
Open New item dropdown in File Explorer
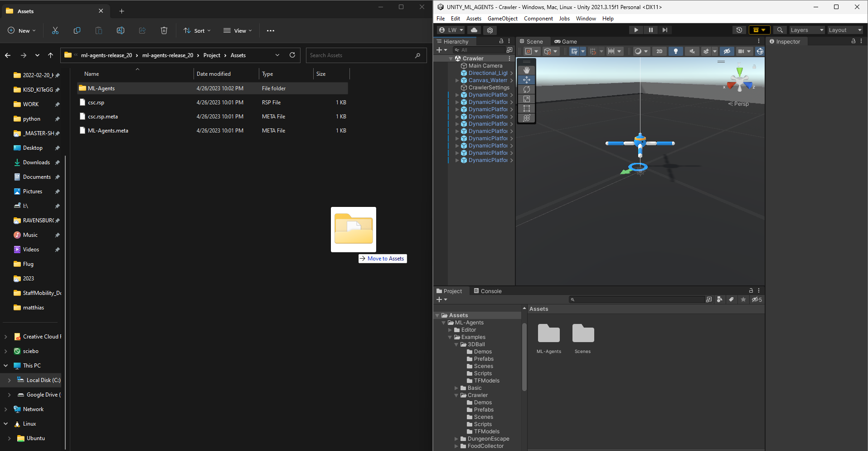click(x=22, y=30)
